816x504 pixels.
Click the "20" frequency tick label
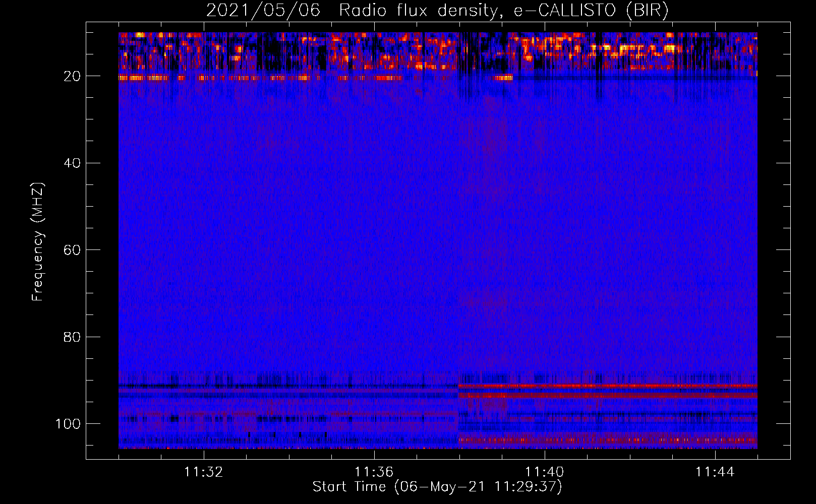(x=73, y=76)
